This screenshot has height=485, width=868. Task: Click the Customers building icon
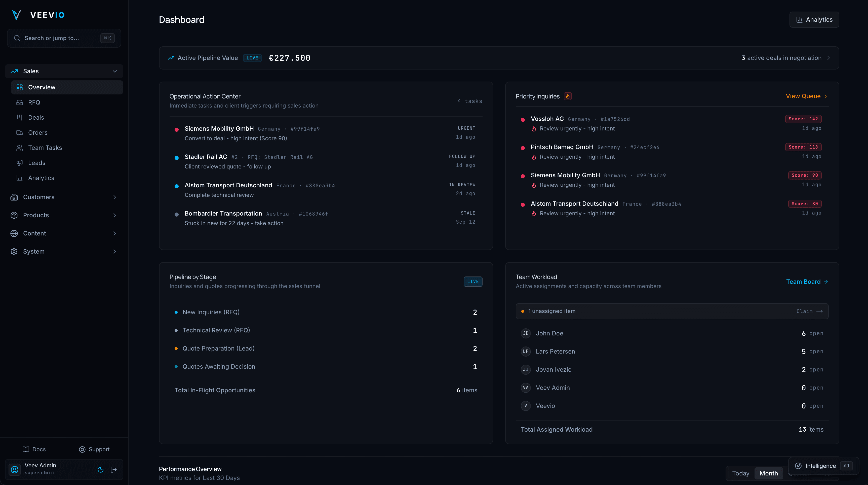pos(14,197)
